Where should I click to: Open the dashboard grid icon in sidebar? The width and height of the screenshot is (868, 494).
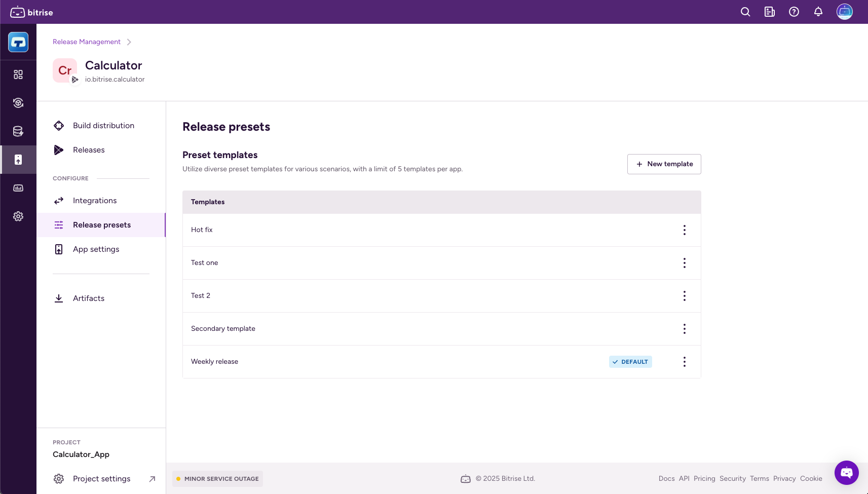point(18,74)
